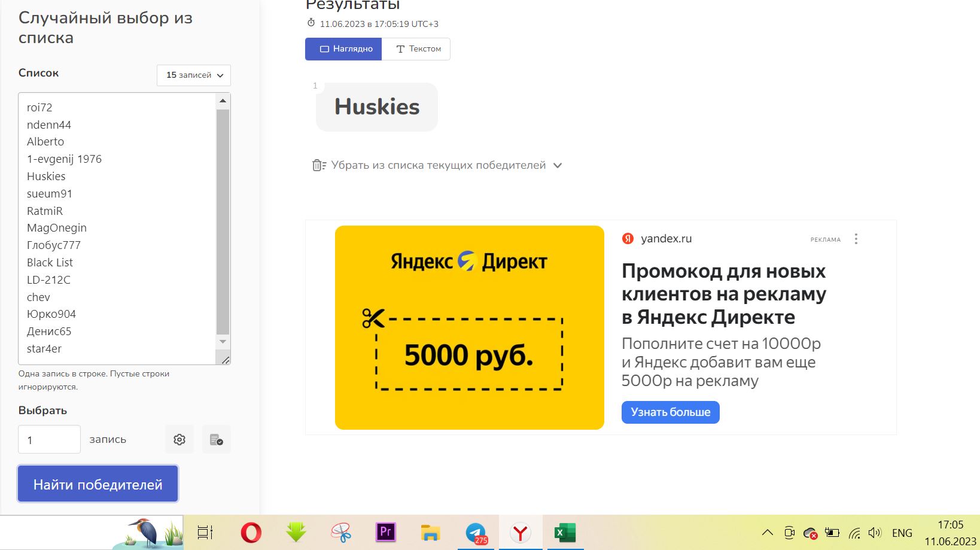Click the Yandex logo icon in ad

click(x=628, y=239)
